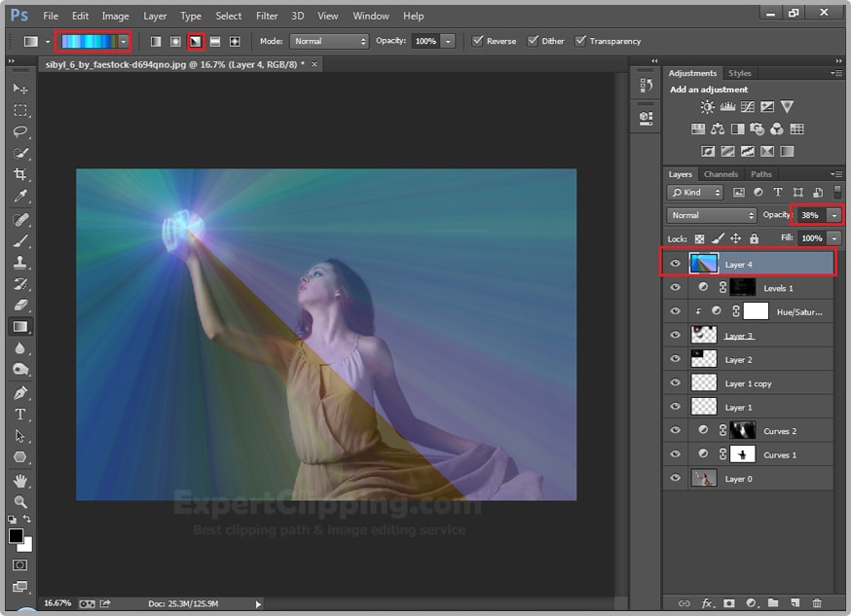Select the Hand tool
This screenshot has width=851, height=616.
coord(19,481)
